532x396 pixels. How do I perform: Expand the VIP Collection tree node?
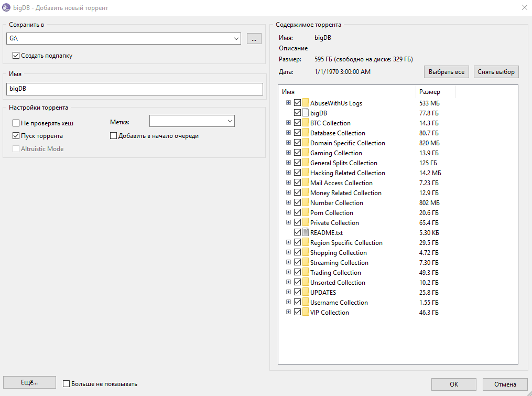point(288,312)
